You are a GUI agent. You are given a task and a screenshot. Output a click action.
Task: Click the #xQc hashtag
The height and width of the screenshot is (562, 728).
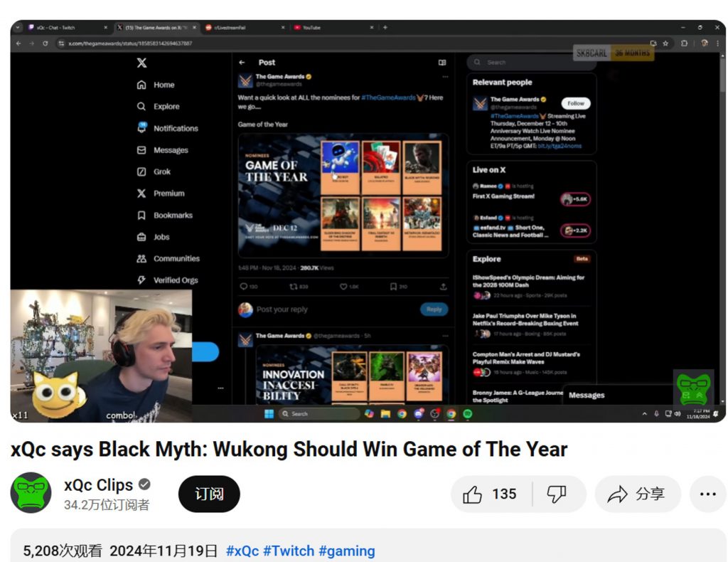point(242,551)
